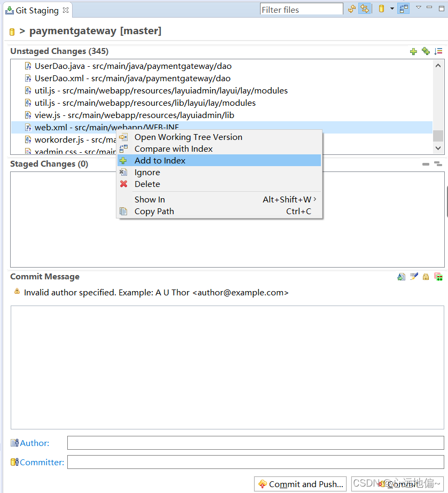Image resolution: width=448 pixels, height=493 pixels.
Task: Click the Refresh icon in Git Staging toolbar
Action: (x=351, y=9)
